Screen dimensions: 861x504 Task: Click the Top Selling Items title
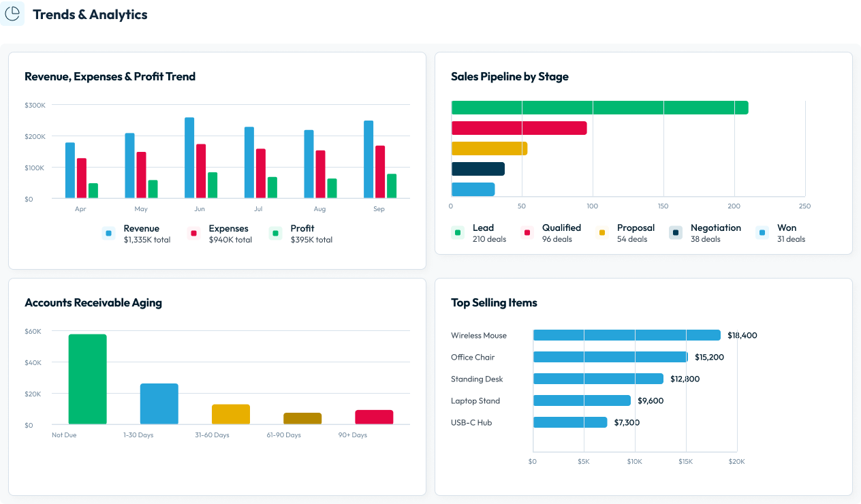494,302
